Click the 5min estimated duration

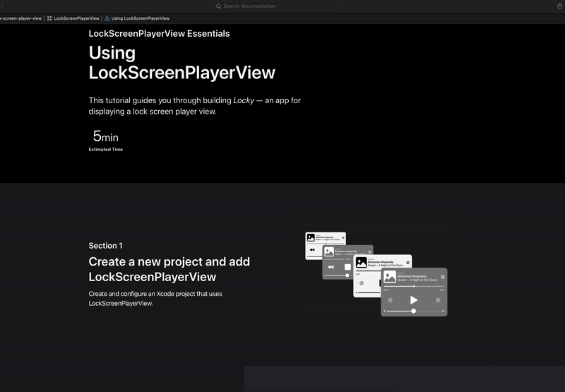tap(105, 136)
